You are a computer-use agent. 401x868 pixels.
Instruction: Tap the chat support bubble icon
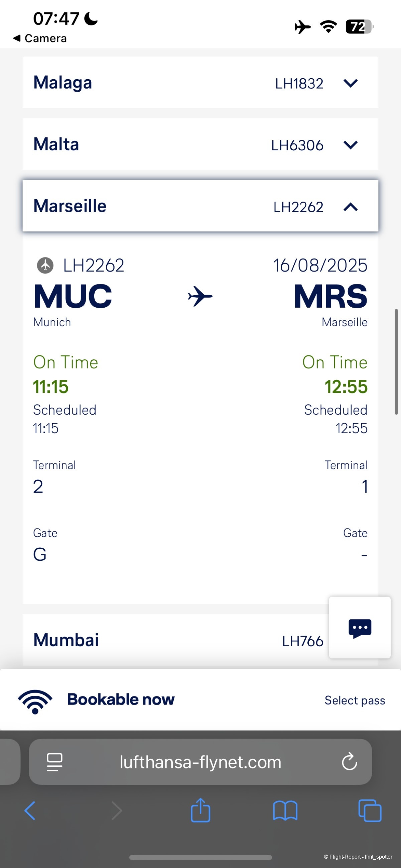pyautogui.click(x=360, y=628)
